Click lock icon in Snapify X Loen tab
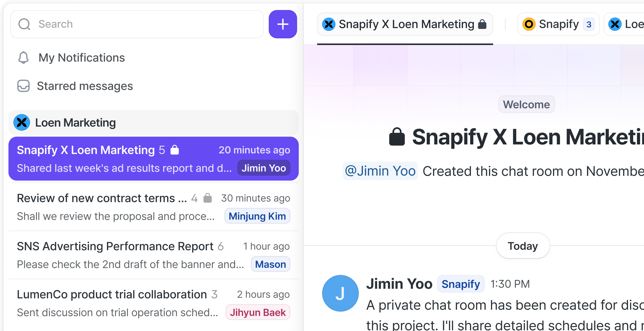Screen dimensions: 644x331 [482, 24]
